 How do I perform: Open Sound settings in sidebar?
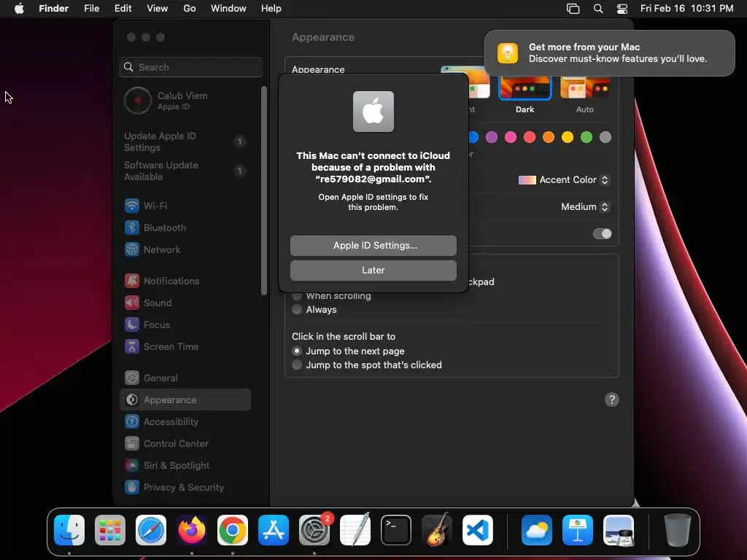(185, 303)
